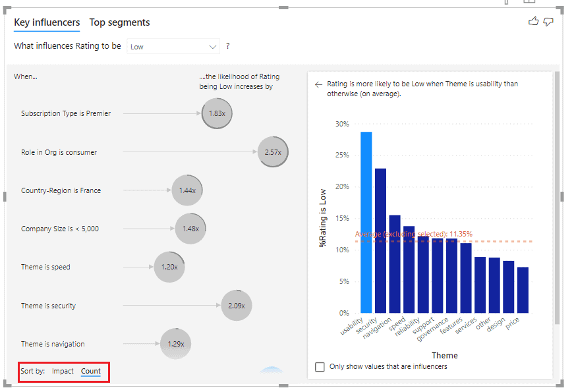Click Role in Org is consumer influencer
This screenshot has width=574, height=392.
(273, 152)
